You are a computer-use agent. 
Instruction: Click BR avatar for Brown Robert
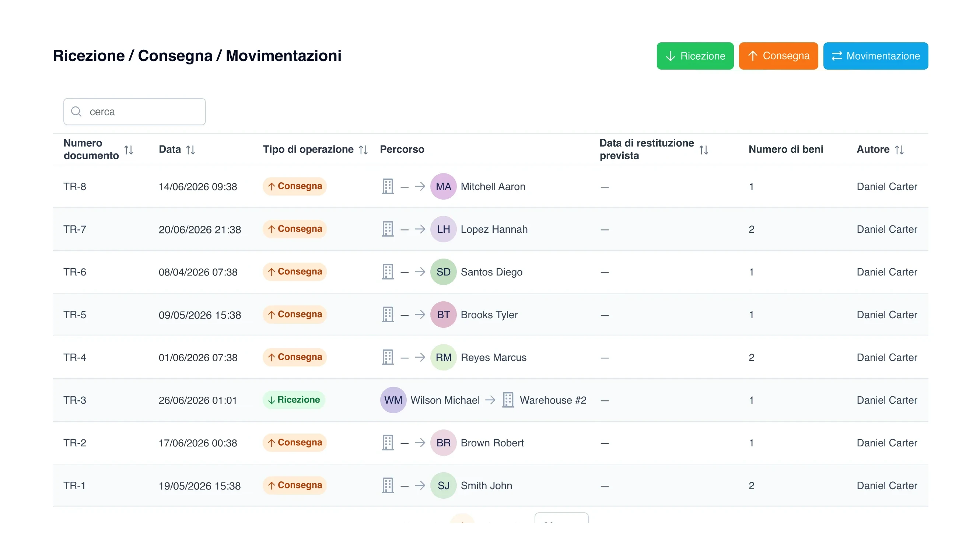click(443, 443)
